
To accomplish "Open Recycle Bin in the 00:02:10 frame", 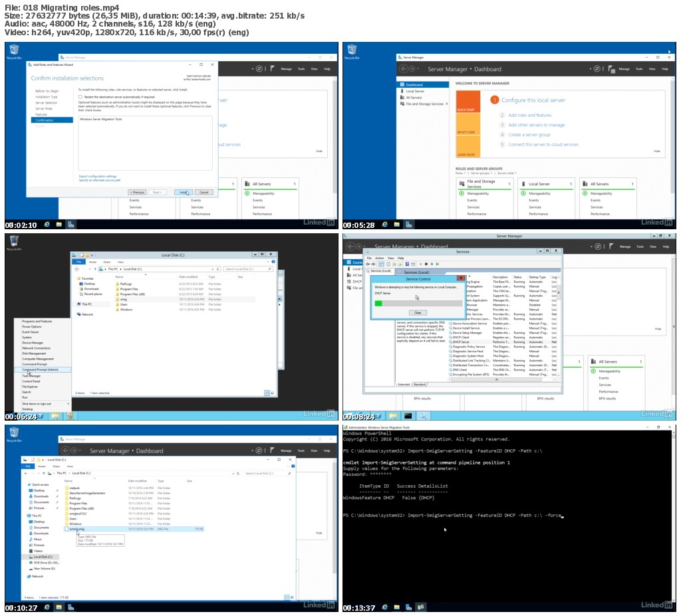I will [x=14, y=51].
